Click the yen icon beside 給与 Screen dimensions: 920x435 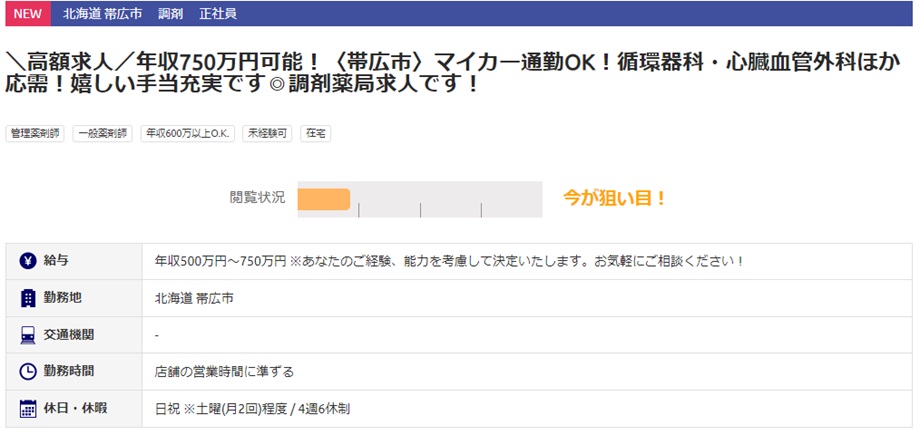pyautogui.click(x=28, y=261)
